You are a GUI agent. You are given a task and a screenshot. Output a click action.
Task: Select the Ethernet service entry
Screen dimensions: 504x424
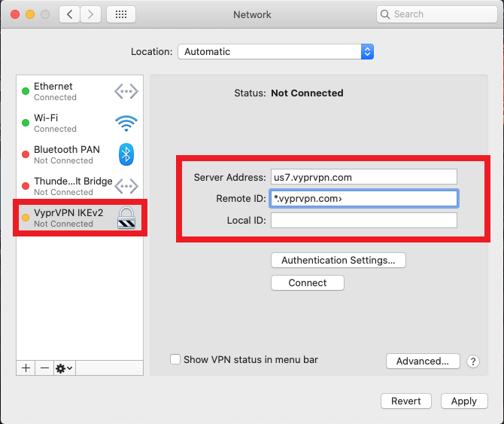pos(80,91)
